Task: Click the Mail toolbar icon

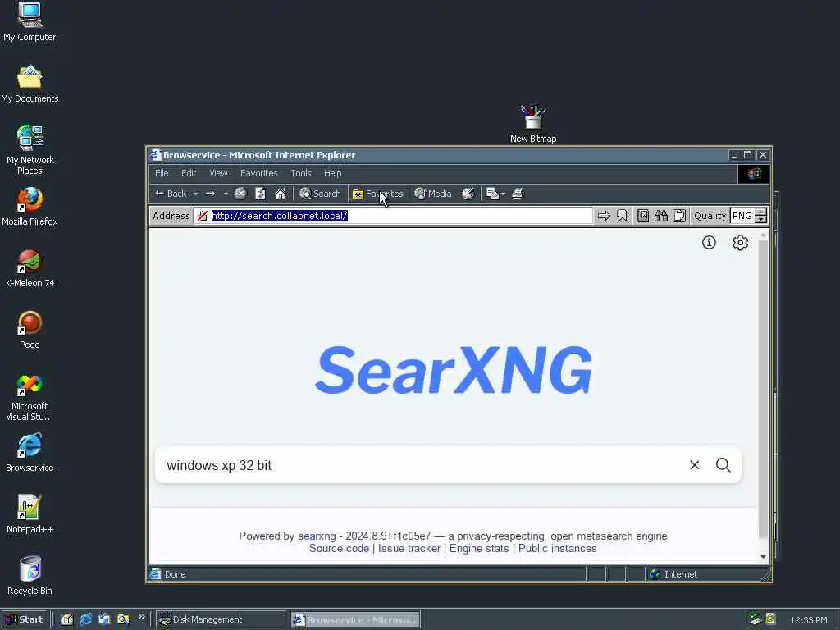Action: (492, 194)
